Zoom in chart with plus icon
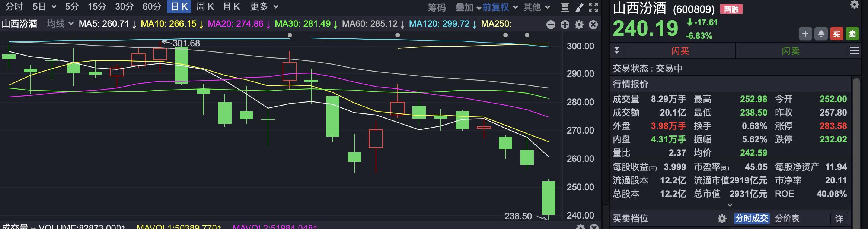Viewport: 868px width, 229px height. point(565,25)
